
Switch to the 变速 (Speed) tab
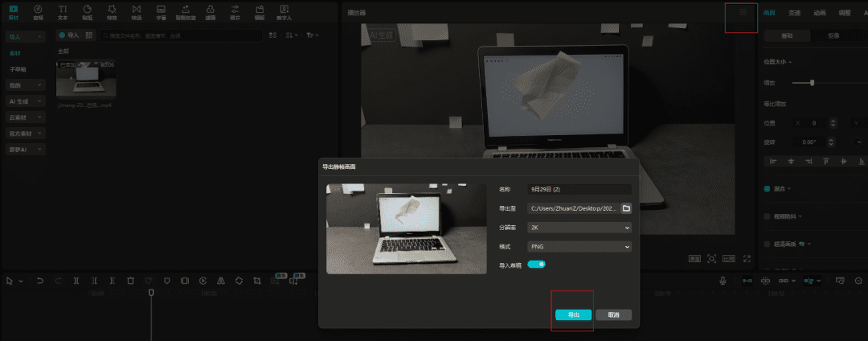(794, 12)
